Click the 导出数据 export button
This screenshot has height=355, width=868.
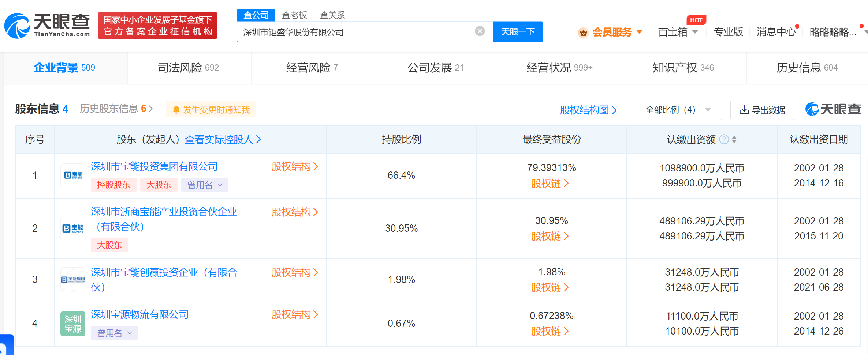click(762, 110)
